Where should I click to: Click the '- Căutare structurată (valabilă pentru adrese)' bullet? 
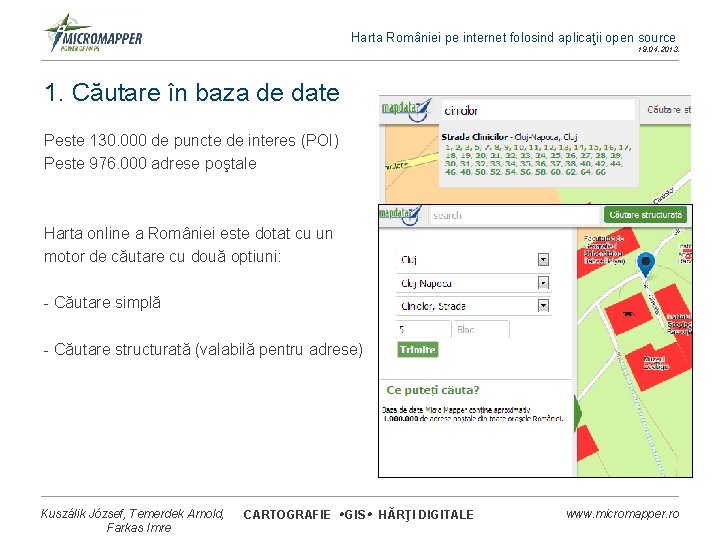pyautogui.click(x=203, y=350)
